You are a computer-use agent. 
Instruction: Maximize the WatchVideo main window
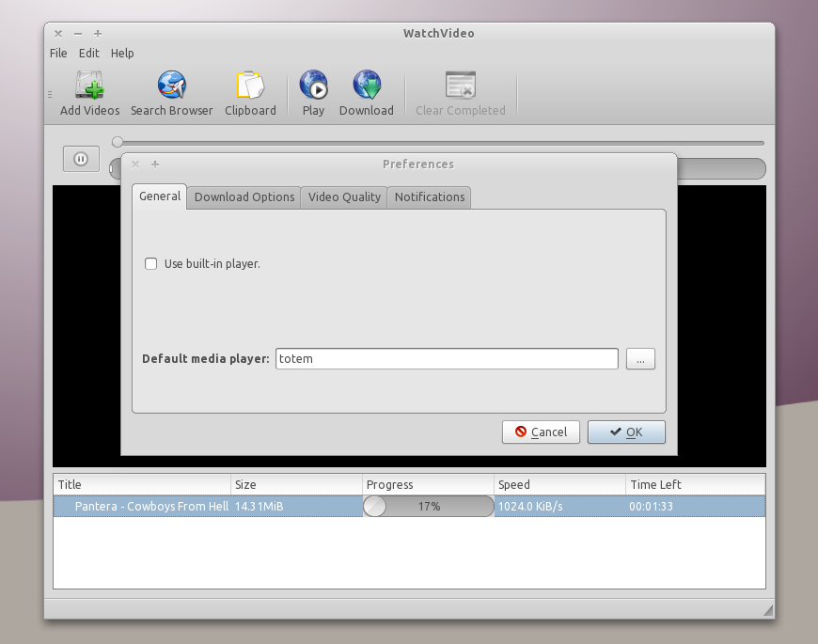(98, 33)
